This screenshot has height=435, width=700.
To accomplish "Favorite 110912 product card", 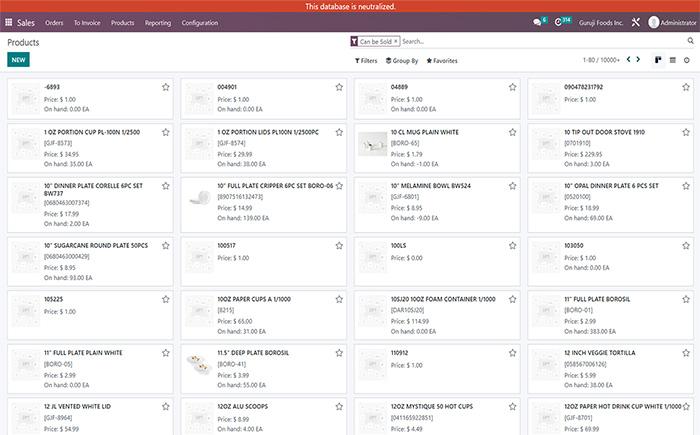I will [x=512, y=353].
